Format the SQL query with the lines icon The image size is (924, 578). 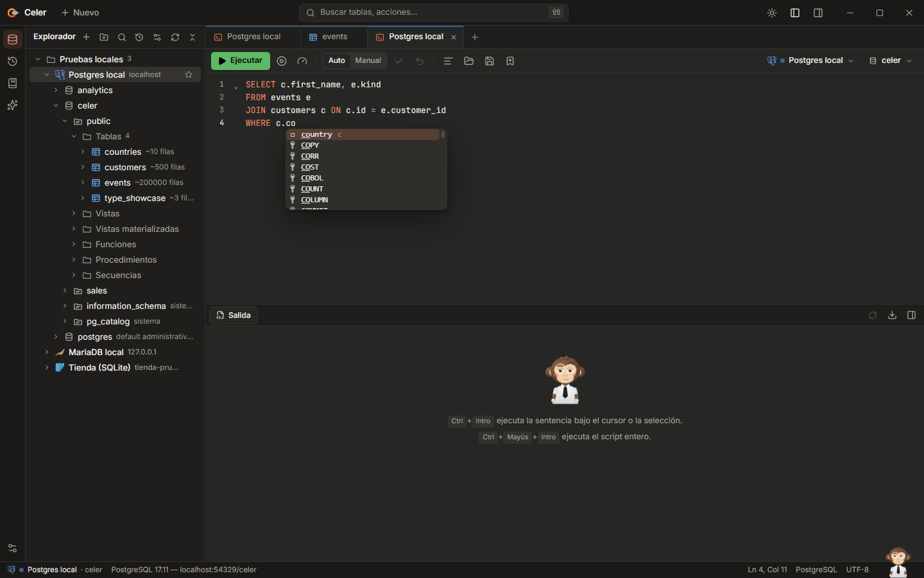click(449, 61)
